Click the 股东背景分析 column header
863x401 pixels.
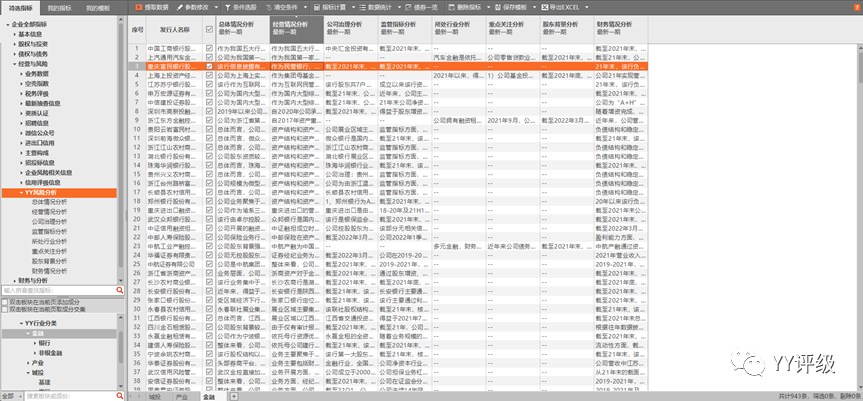tap(567, 29)
